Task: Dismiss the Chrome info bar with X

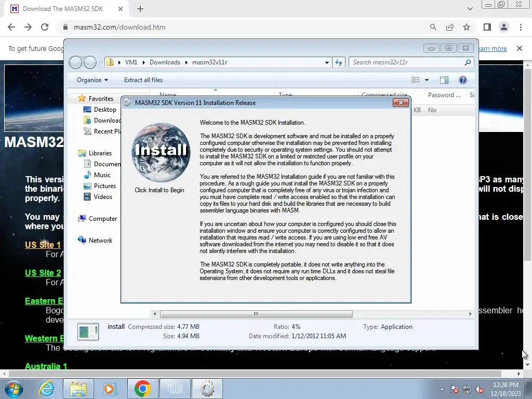Action: 520,48
